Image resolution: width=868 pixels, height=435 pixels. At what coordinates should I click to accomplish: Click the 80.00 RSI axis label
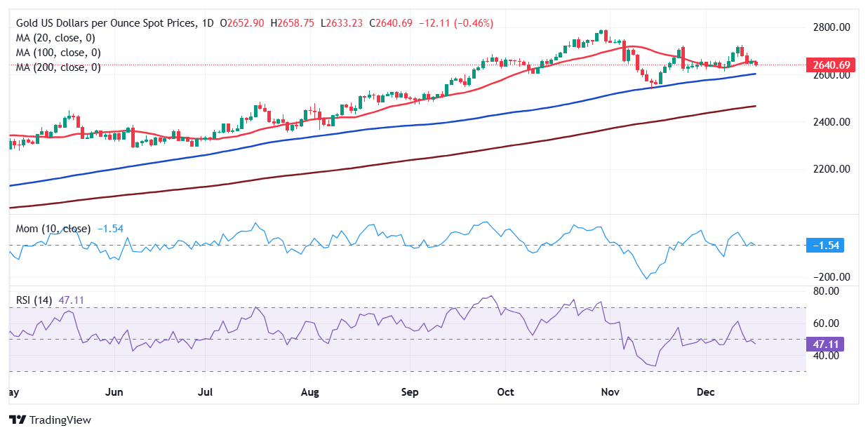coord(827,291)
